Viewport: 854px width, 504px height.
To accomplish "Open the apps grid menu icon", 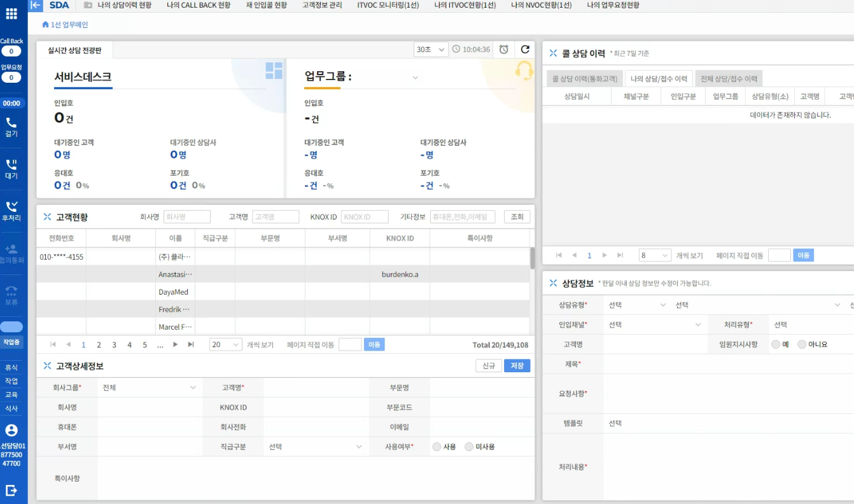I will click(11, 14).
